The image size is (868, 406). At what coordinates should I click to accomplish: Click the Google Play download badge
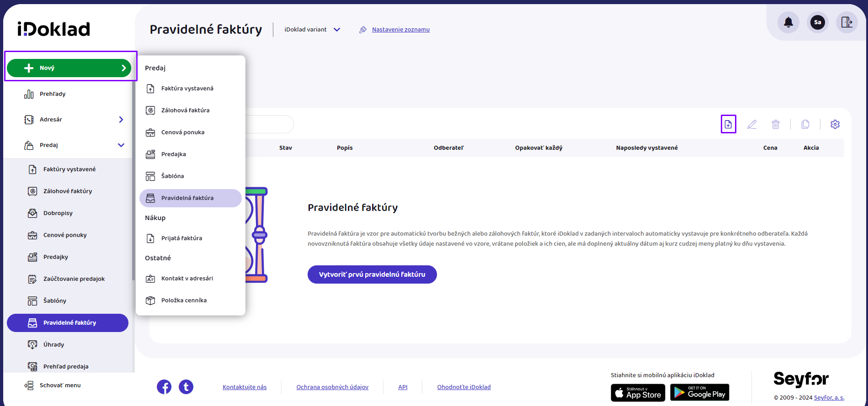[x=699, y=392]
